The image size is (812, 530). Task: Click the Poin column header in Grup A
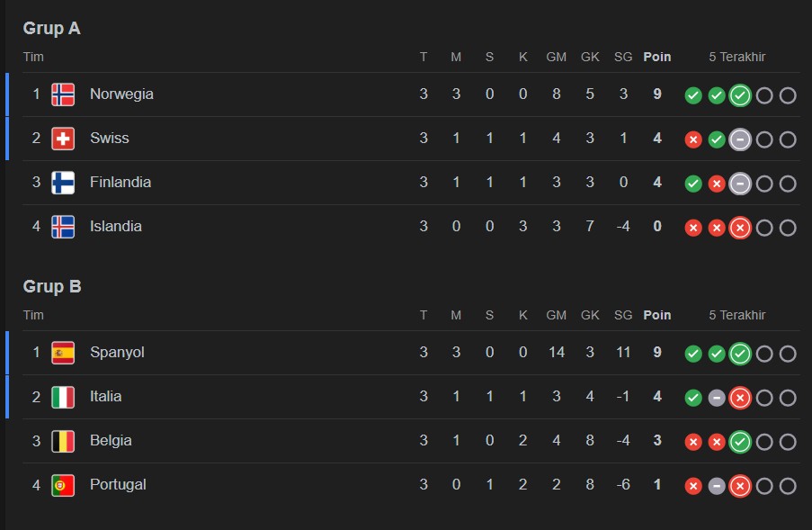pos(657,58)
